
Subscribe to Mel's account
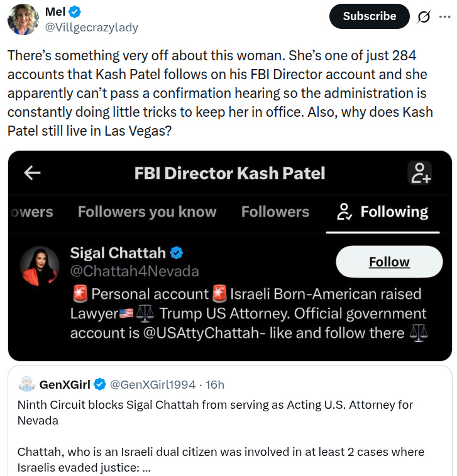click(x=369, y=16)
